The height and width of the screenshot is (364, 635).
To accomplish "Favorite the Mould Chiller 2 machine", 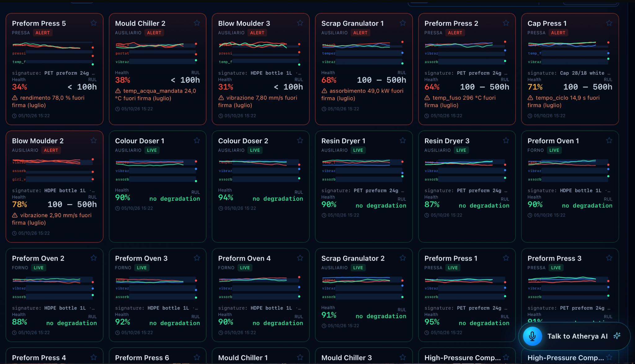I will (x=197, y=23).
